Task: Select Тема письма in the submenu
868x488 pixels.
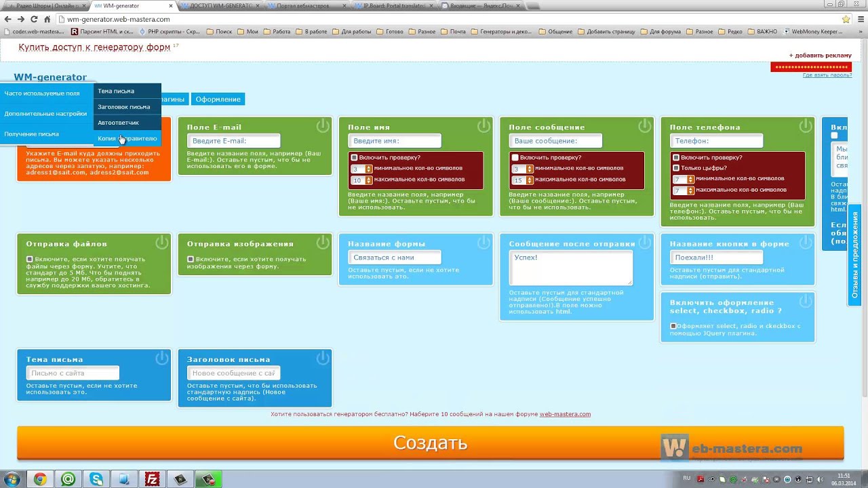Action: tap(127, 91)
